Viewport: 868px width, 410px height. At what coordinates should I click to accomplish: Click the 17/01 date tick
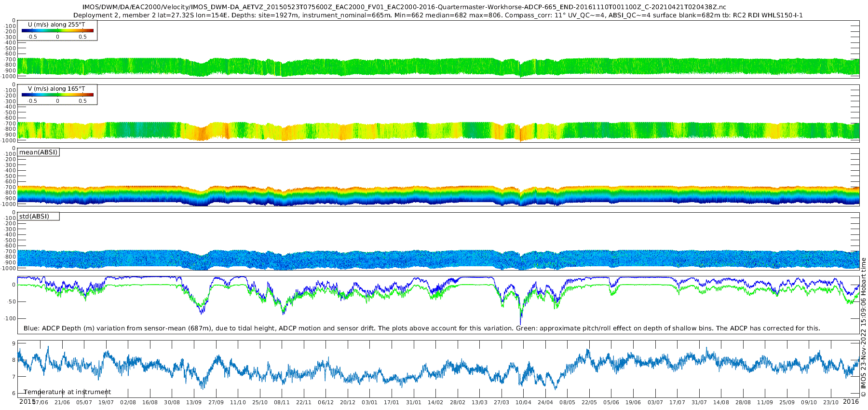click(x=392, y=402)
